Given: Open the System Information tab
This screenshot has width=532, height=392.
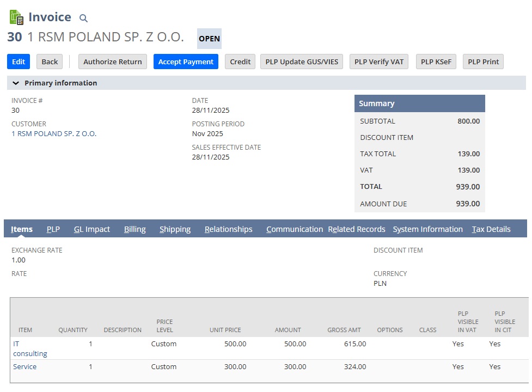Looking at the screenshot, I should pos(427,229).
